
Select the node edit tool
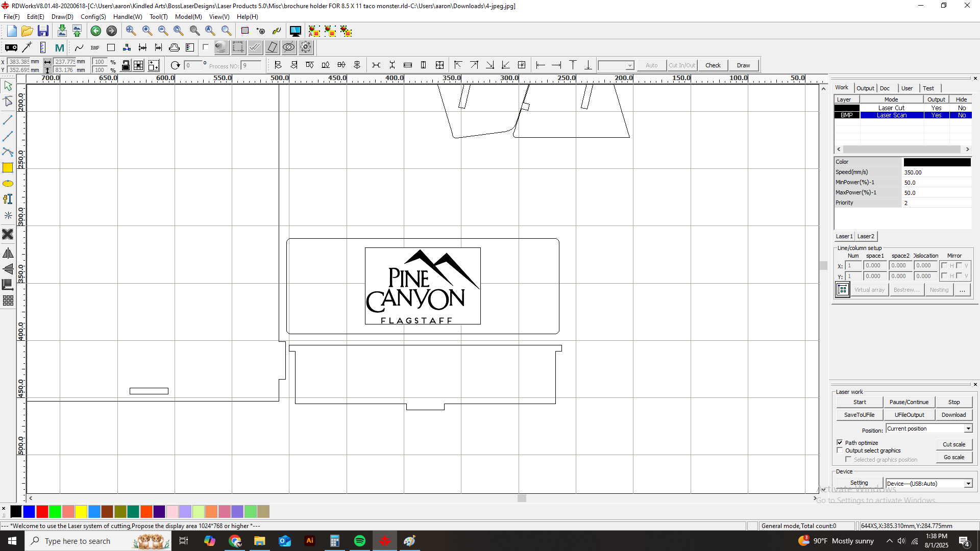8,102
